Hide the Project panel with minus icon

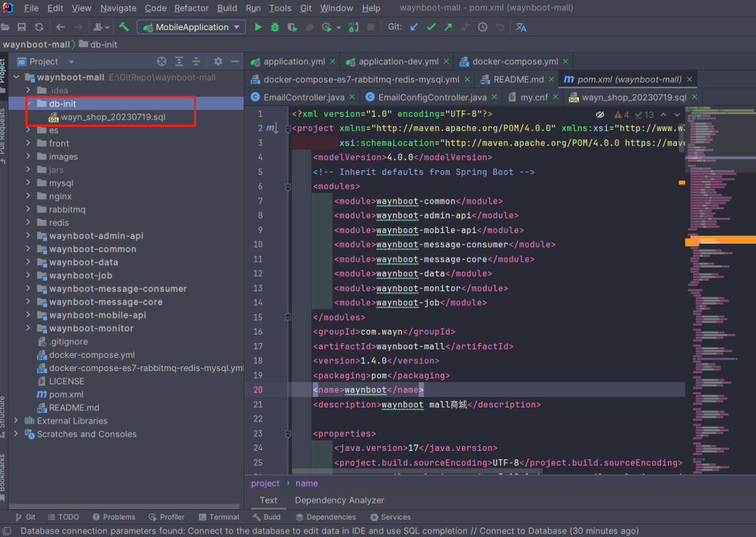click(x=234, y=61)
